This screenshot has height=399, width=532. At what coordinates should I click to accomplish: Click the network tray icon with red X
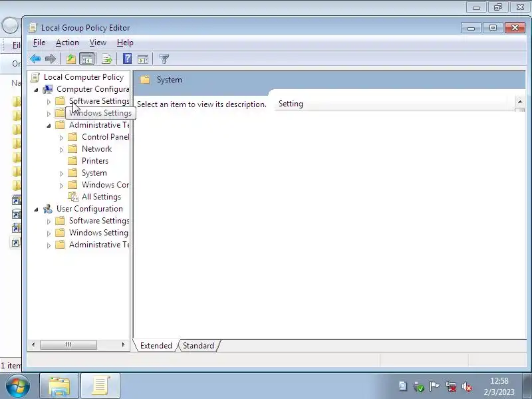point(451,386)
